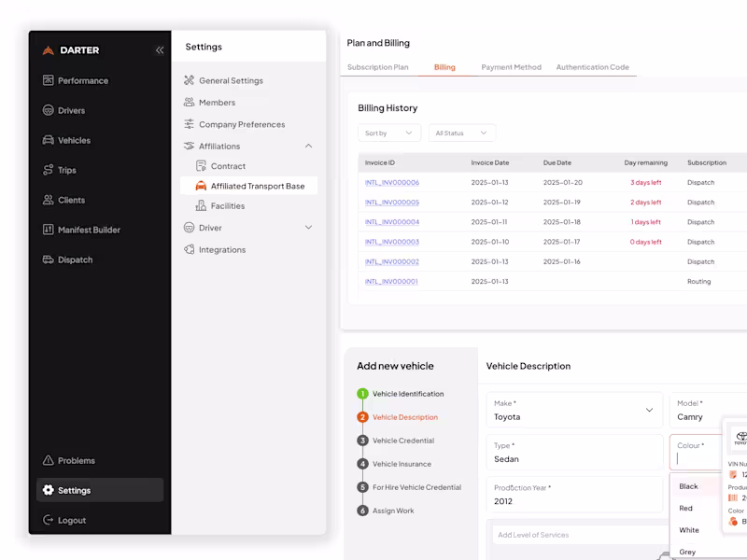747x560 pixels.
Task: Open the Payment Method tab
Action: (x=509, y=66)
